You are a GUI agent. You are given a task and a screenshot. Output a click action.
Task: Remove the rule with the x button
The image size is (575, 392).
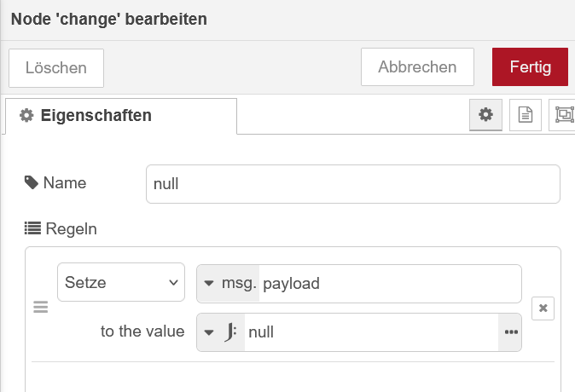[x=543, y=308]
